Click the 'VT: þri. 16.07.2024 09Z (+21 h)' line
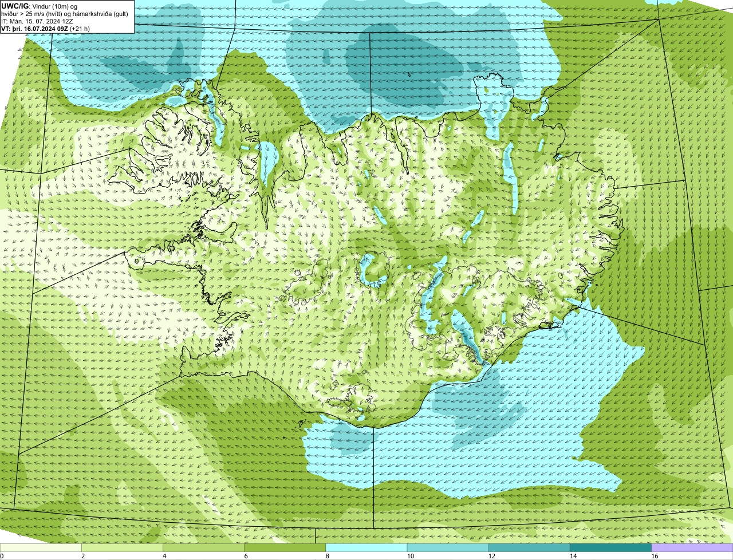The width and height of the screenshot is (733, 560). 46,28
